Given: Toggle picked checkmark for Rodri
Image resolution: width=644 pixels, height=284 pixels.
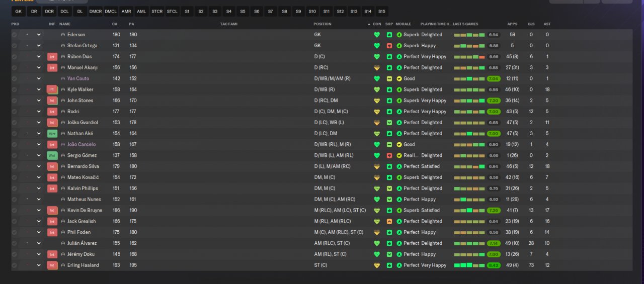Looking at the screenshot, I should [14, 112].
